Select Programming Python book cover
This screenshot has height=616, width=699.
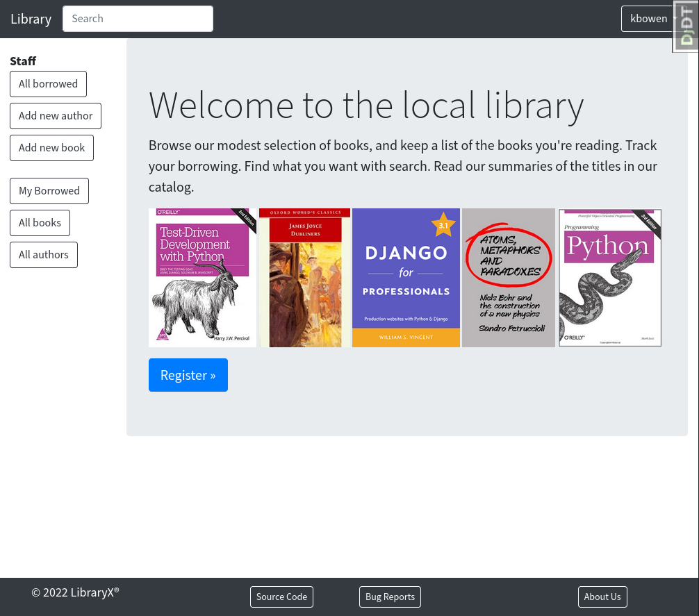tap(610, 278)
